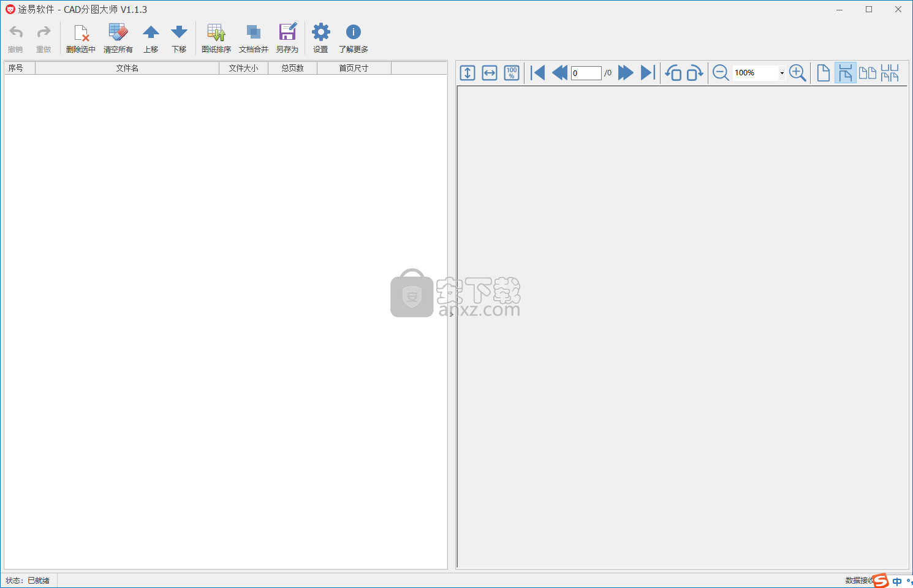Rotate preview clockwise
This screenshot has width=913, height=588.
click(x=695, y=73)
